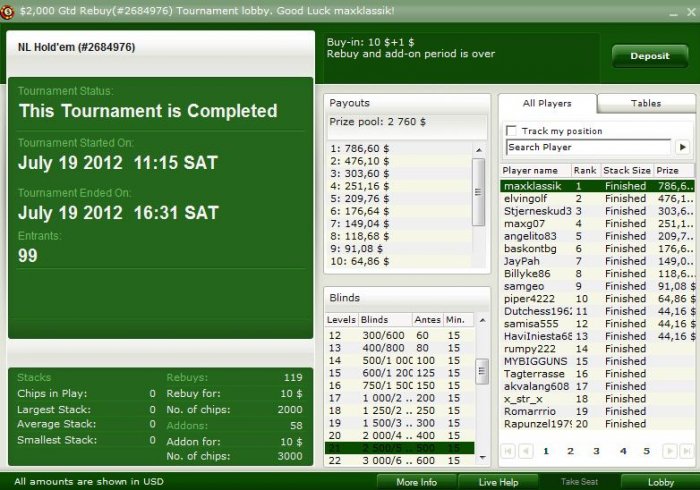The height and width of the screenshot is (490, 700).
Task: Sort by Rank column header
Action: (586, 170)
